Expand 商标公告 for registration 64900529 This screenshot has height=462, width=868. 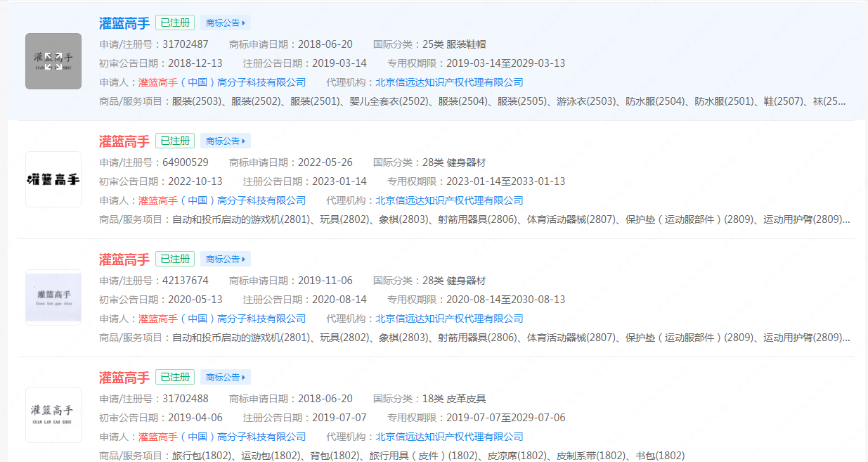[x=226, y=141]
